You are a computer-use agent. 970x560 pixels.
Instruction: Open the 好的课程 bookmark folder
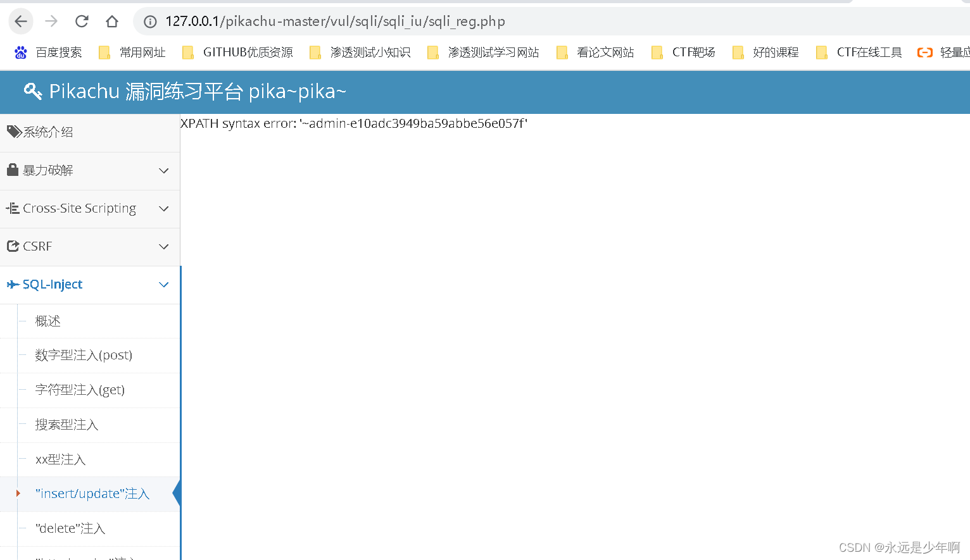click(765, 53)
